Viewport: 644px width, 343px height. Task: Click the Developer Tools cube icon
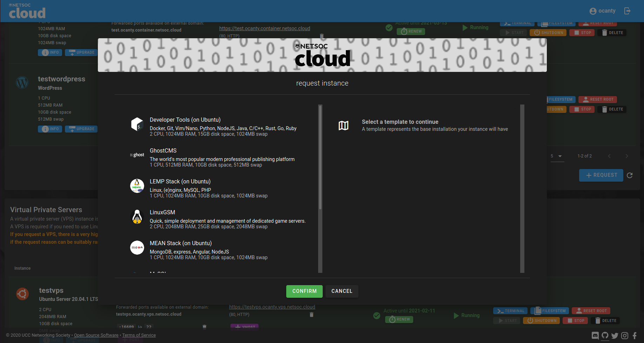pos(137,124)
